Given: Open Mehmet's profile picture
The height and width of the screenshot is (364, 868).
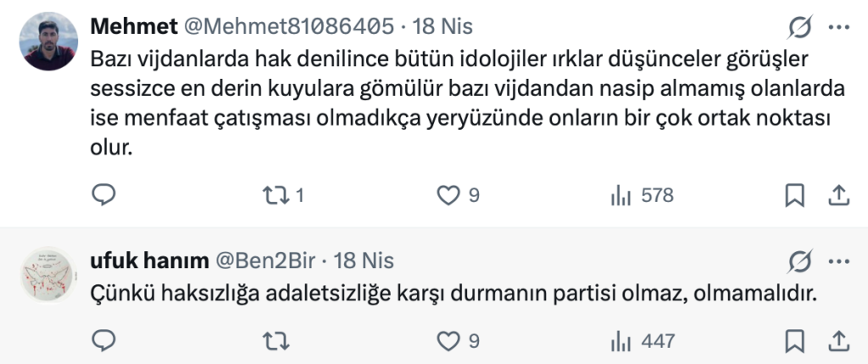Looking at the screenshot, I should click(47, 42).
